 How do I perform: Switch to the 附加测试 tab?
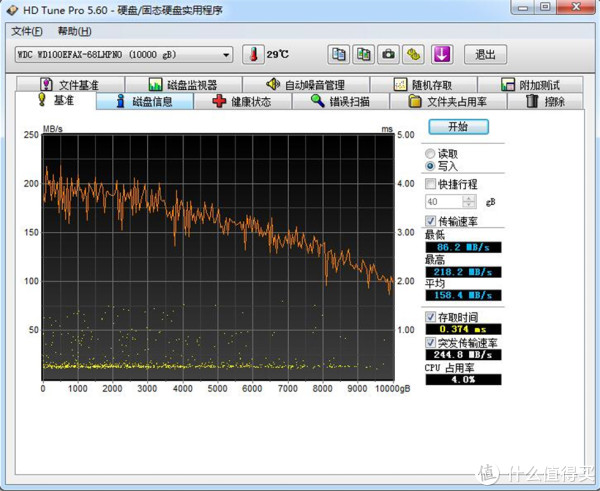[x=530, y=85]
